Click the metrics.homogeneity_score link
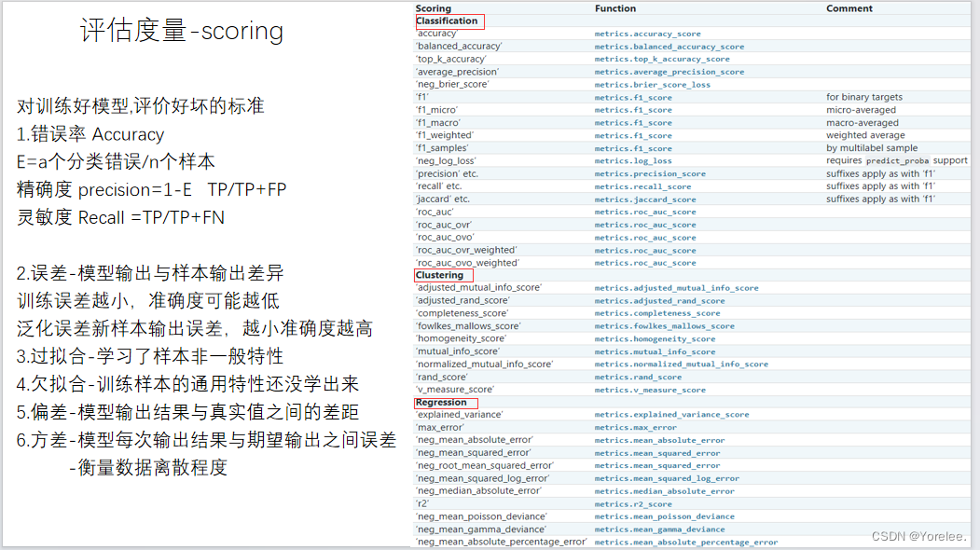The image size is (980, 550). [x=655, y=339]
